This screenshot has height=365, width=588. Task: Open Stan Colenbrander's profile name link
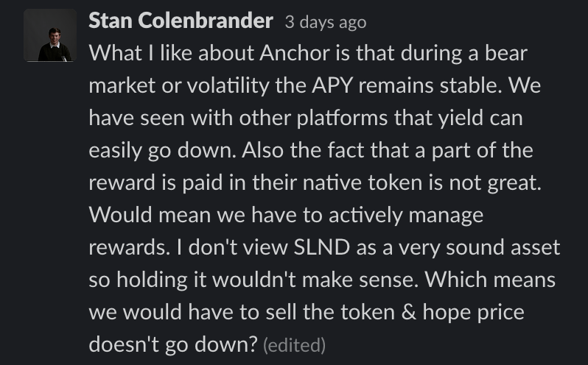point(181,21)
